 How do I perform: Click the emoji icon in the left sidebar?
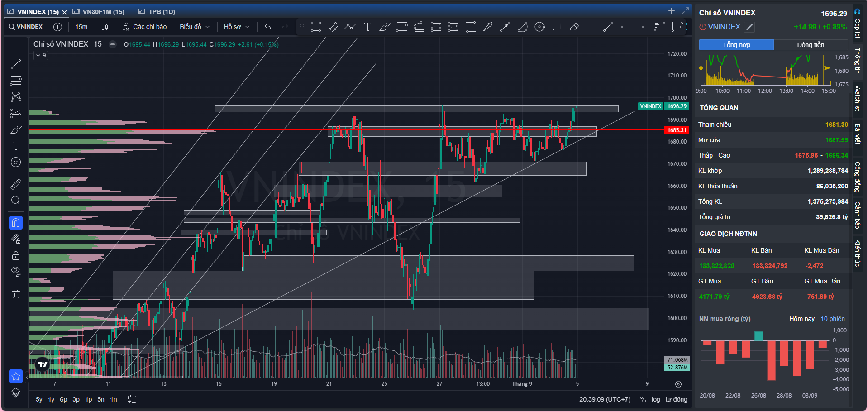click(16, 162)
